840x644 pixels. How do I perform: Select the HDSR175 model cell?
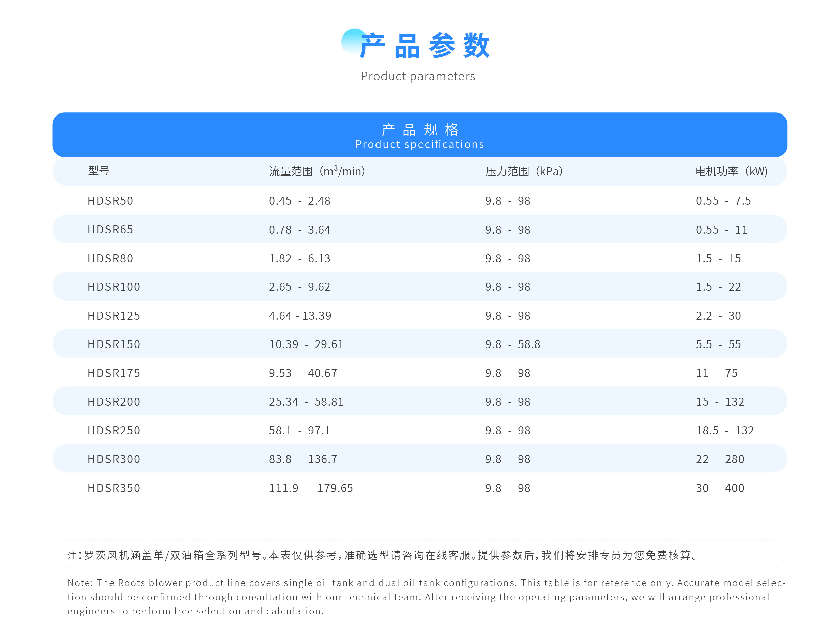(x=114, y=373)
